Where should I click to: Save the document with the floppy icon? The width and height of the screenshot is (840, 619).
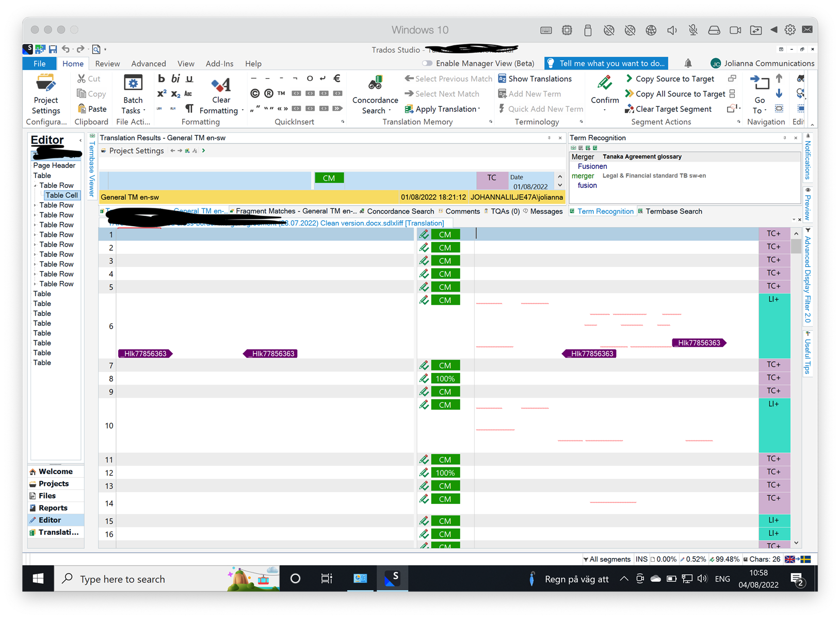pyautogui.click(x=53, y=49)
